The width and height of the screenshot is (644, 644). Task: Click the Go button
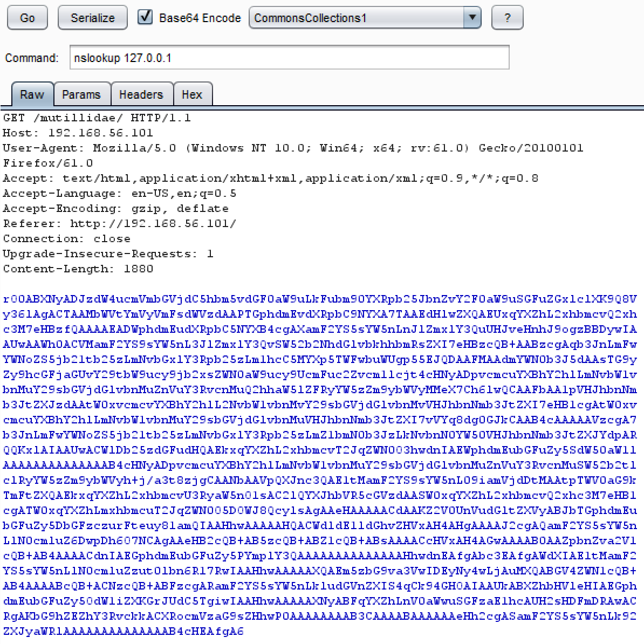point(27,18)
